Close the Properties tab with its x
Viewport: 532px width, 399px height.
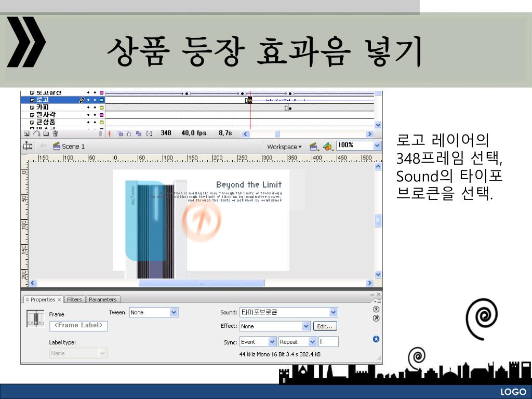point(59,300)
